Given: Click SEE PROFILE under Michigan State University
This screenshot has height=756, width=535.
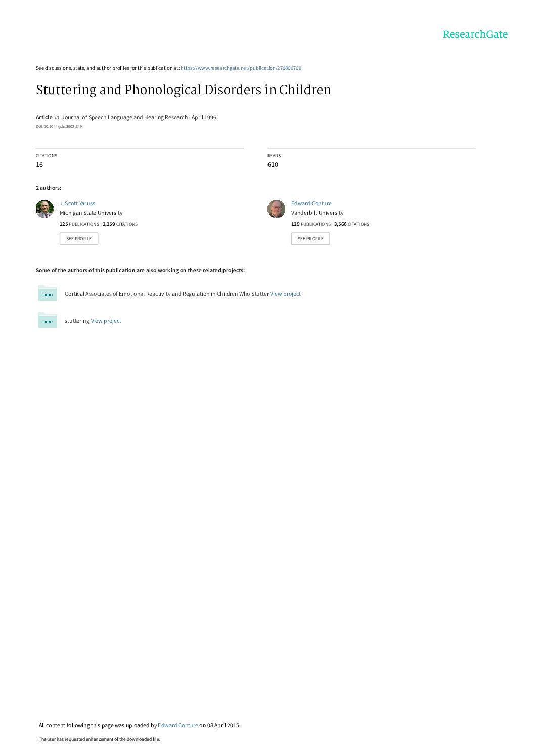Looking at the screenshot, I should (x=79, y=239).
